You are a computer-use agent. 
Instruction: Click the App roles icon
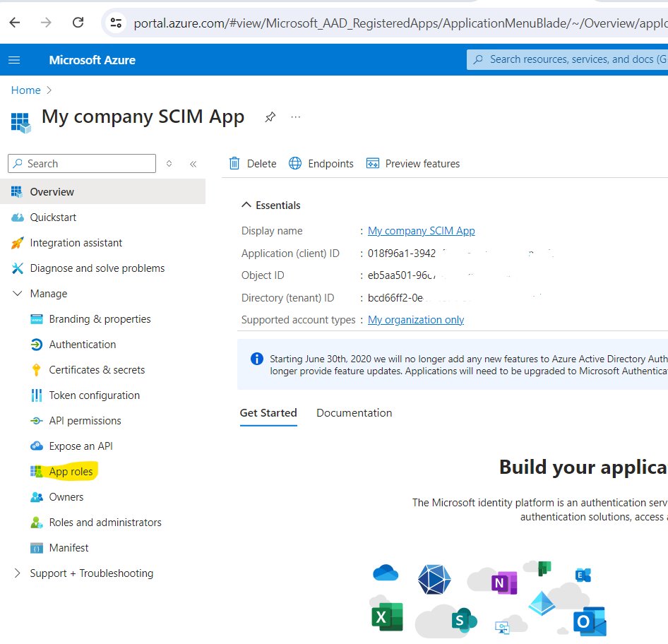(x=37, y=472)
